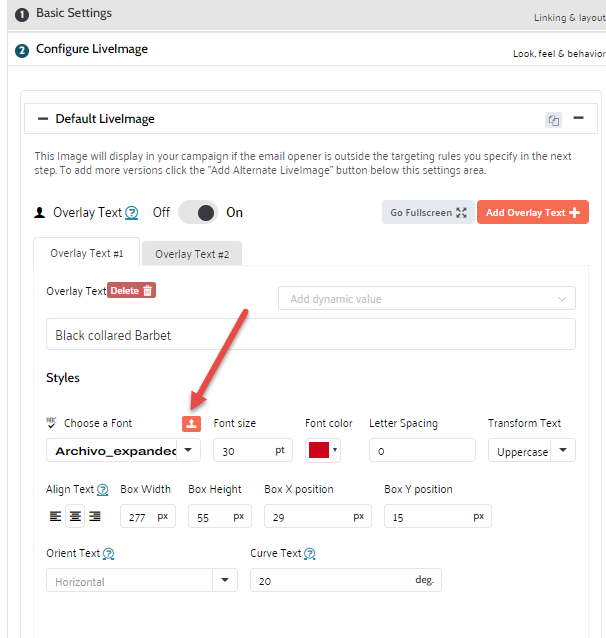Open the Add dynamic value dropdown
The width and height of the screenshot is (606, 638).
(427, 299)
